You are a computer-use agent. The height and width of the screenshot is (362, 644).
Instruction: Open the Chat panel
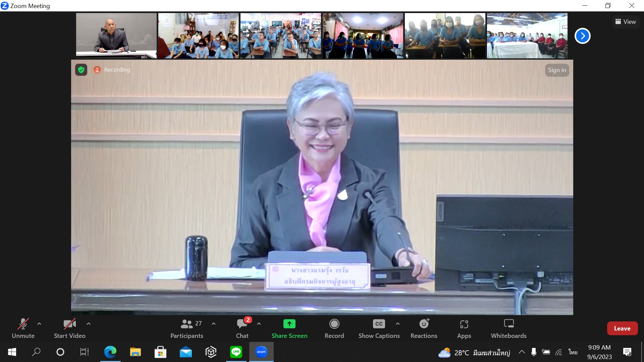click(242, 328)
